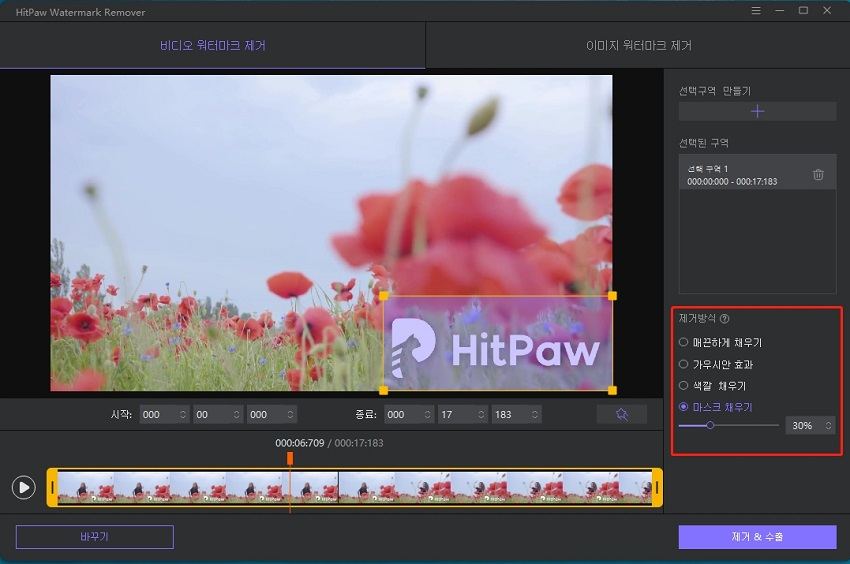Click stepper arrows of start milliseconds field
Image resolution: width=850 pixels, height=564 pixels.
(291, 414)
